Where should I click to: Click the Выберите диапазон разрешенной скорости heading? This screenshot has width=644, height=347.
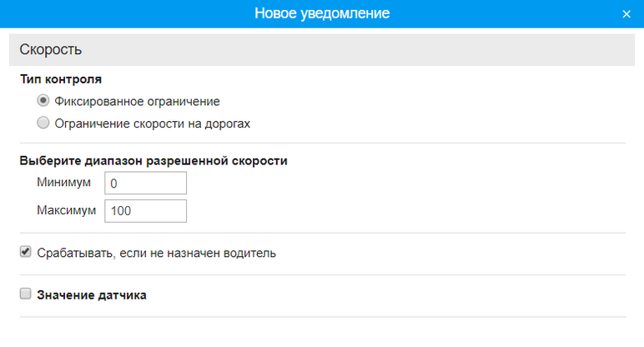(x=153, y=162)
